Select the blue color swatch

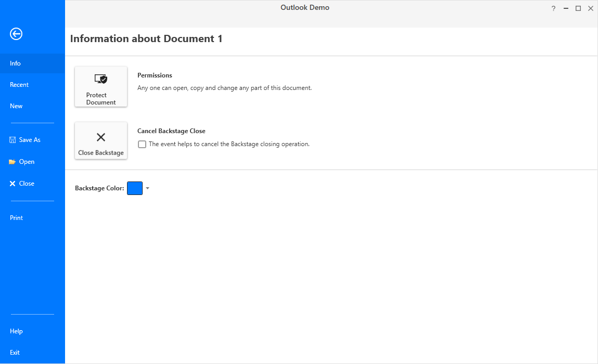tap(134, 188)
